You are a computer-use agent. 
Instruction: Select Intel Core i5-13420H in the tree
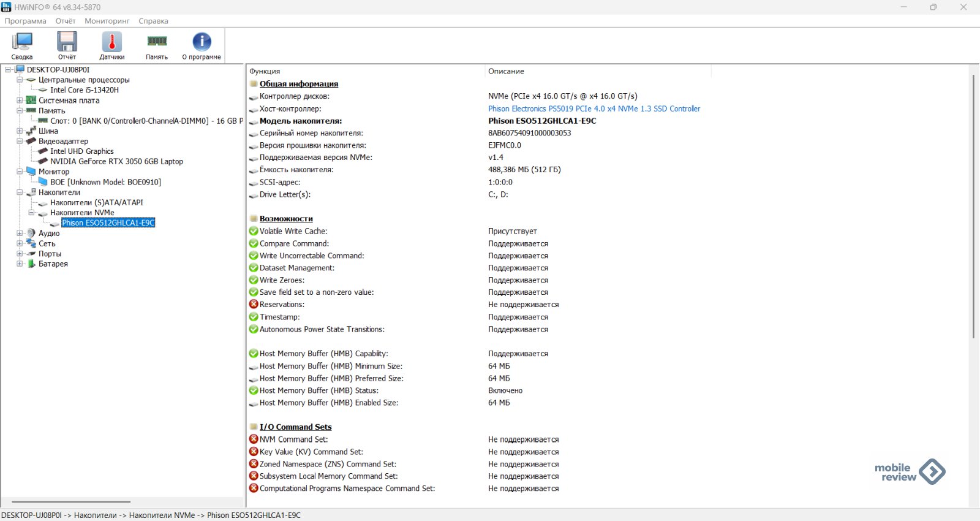coord(85,90)
